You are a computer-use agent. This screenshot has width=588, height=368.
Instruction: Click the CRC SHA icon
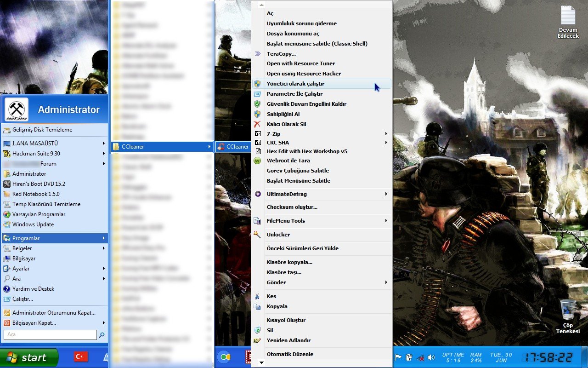coord(258,143)
